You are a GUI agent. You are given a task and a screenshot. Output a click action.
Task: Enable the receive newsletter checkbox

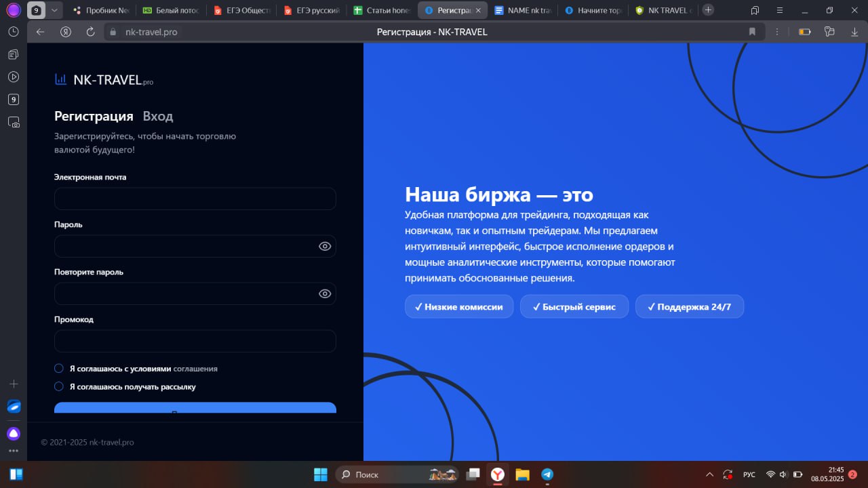tap(59, 386)
